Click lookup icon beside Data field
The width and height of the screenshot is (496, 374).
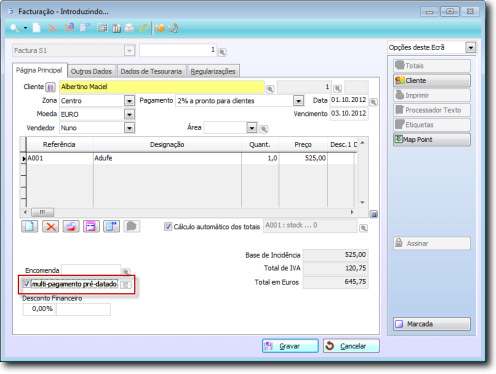373,102
